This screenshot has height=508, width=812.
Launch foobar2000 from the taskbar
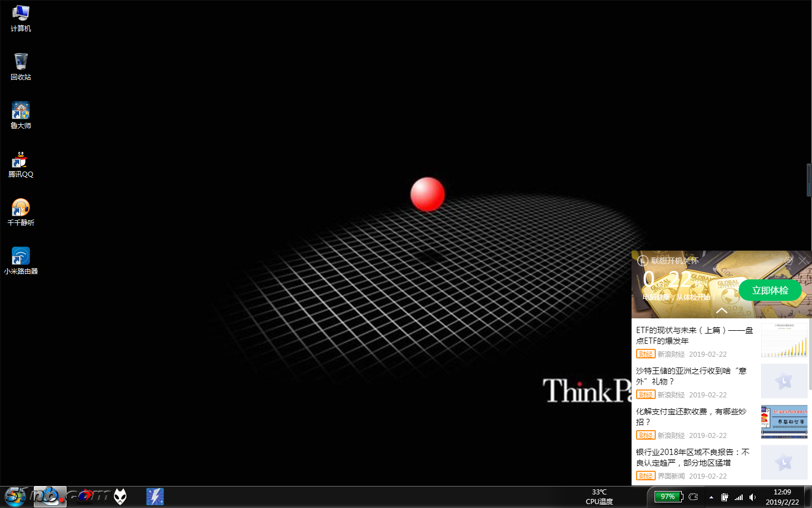coord(120,497)
